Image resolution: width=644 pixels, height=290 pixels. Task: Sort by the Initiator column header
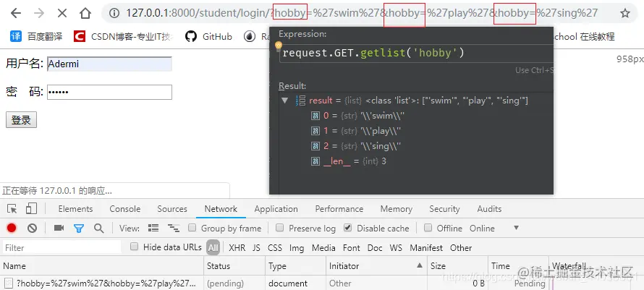376,265
